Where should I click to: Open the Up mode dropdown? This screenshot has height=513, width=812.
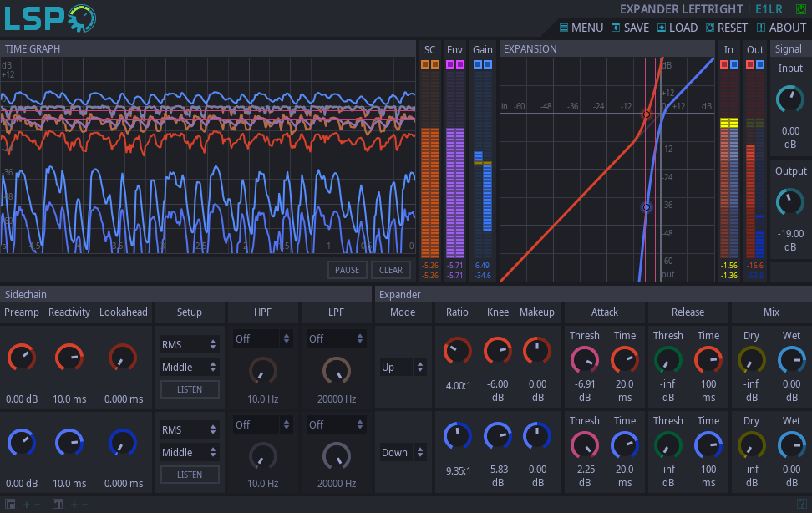click(x=403, y=367)
